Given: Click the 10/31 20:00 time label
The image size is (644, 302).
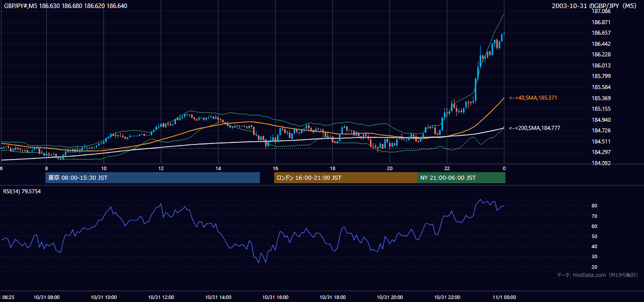Looking at the screenshot, I should click(390, 297).
